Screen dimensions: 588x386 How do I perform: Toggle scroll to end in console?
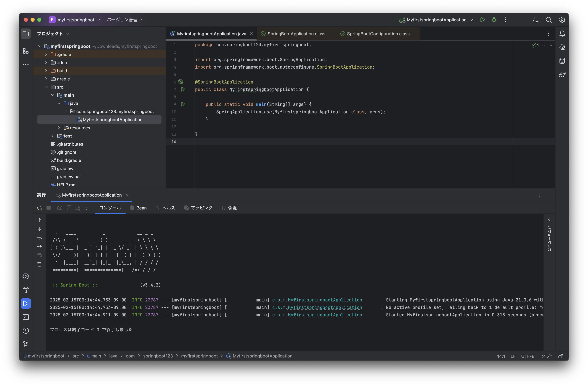click(x=39, y=246)
